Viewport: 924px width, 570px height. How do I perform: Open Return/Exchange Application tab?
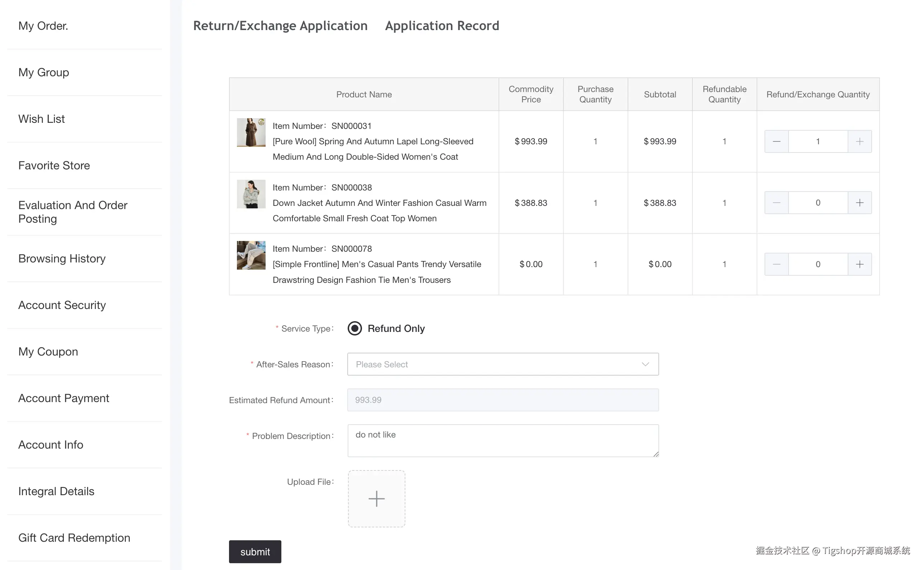[x=280, y=26]
